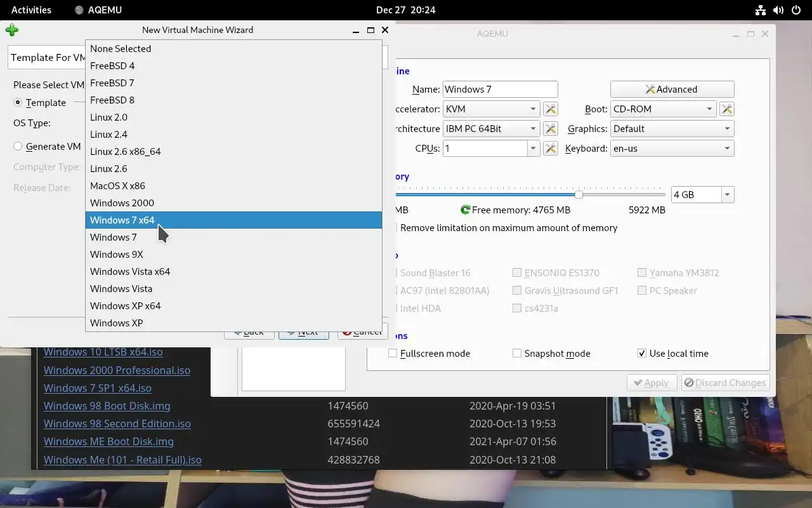Open the network status tray icon
The image size is (812, 508).
760,10
